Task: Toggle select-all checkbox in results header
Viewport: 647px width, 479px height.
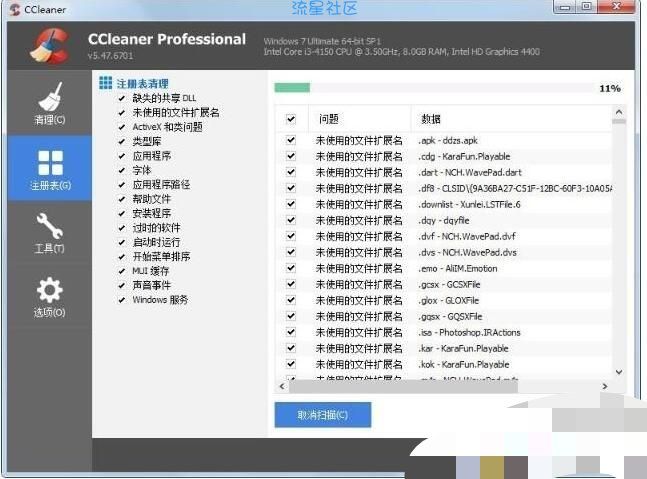Action: click(291, 119)
